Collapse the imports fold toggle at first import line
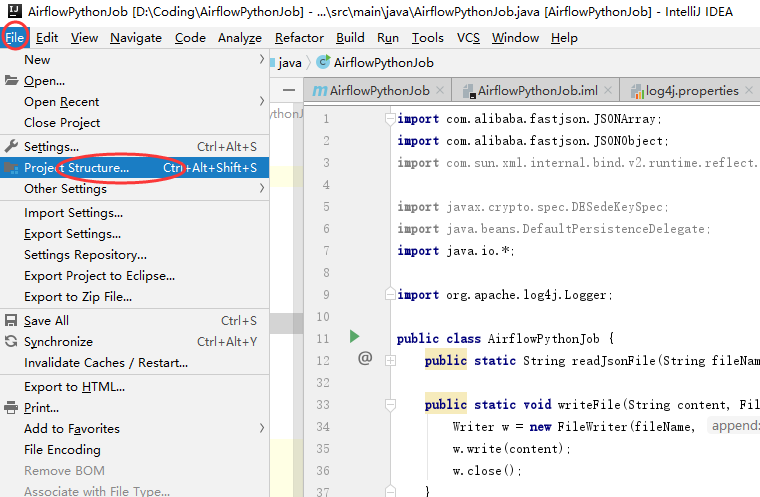 click(390, 118)
